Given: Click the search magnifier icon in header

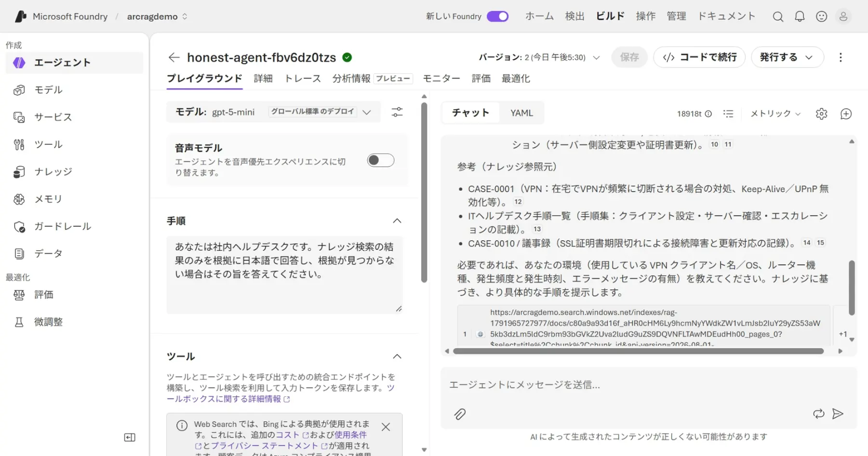Looking at the screenshot, I should [x=777, y=17].
